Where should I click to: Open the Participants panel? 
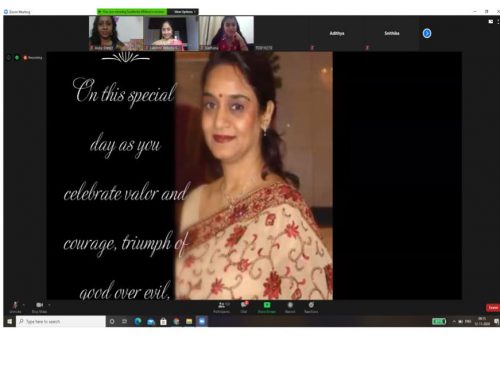click(x=222, y=307)
